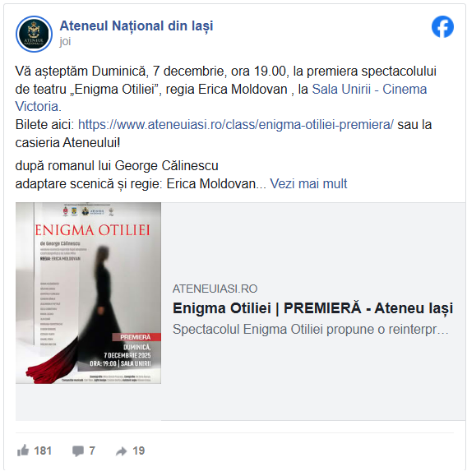The width and height of the screenshot is (467, 476).
Task: Open Sala Unirii - Cinema Victoria link
Action: (369, 90)
